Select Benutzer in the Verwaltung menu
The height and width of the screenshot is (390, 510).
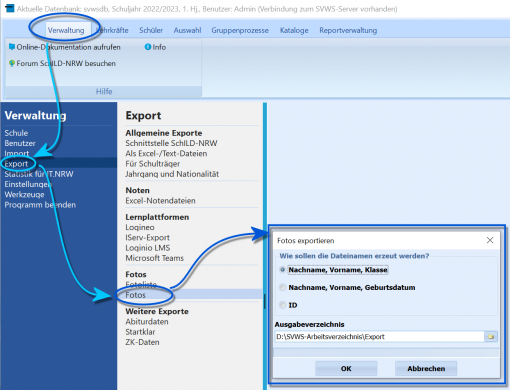pos(20,143)
